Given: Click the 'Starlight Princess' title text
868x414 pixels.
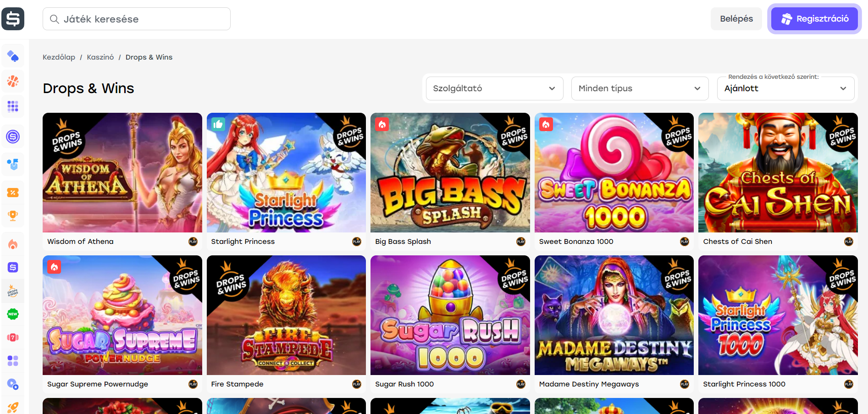Looking at the screenshot, I should pos(243,242).
